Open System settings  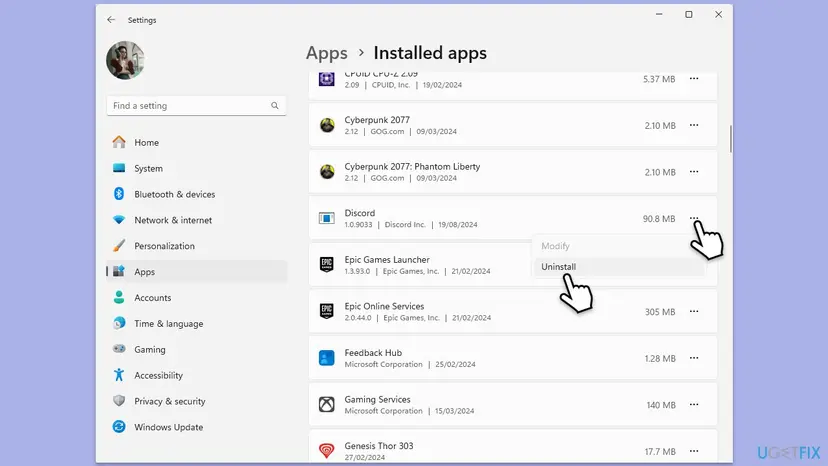(196, 168)
